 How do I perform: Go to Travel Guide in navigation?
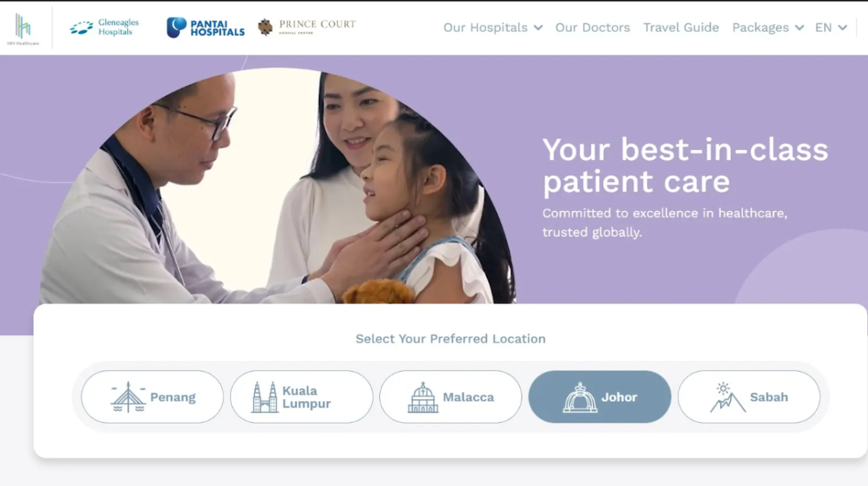point(681,27)
